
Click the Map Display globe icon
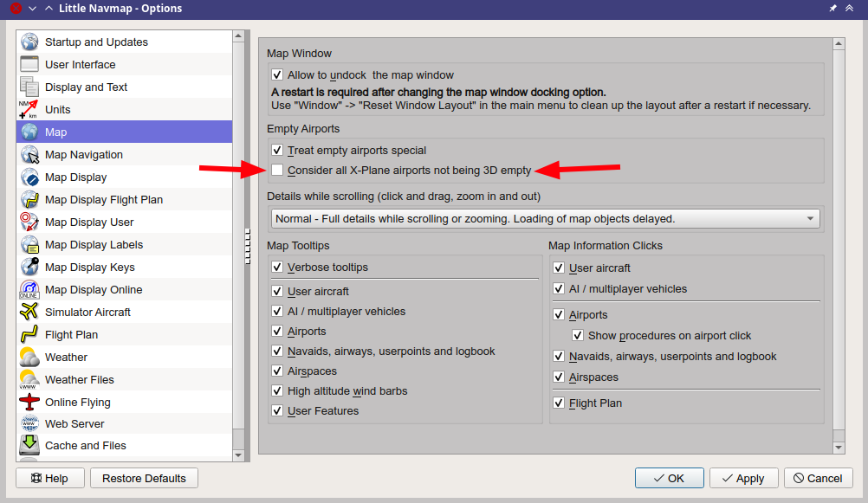pyautogui.click(x=29, y=177)
